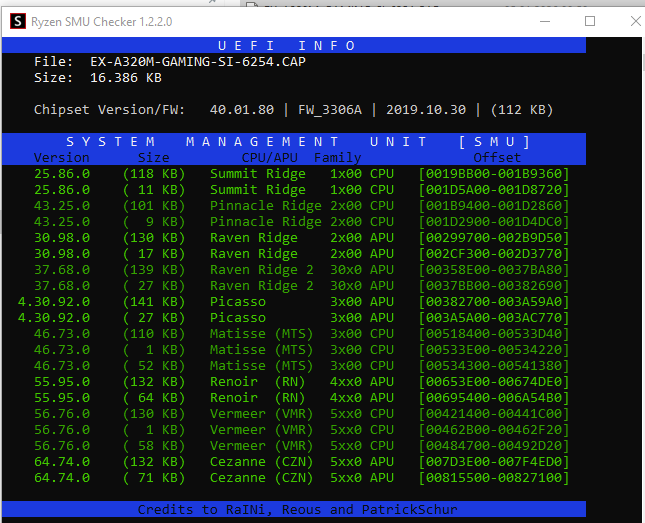Click chipset date 2019.10.30
This screenshot has width=645, height=523.
click(x=426, y=110)
